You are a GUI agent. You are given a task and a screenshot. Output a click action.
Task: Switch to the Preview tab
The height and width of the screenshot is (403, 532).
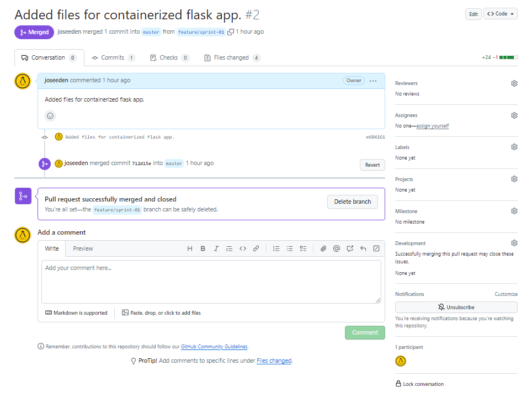tap(83, 248)
